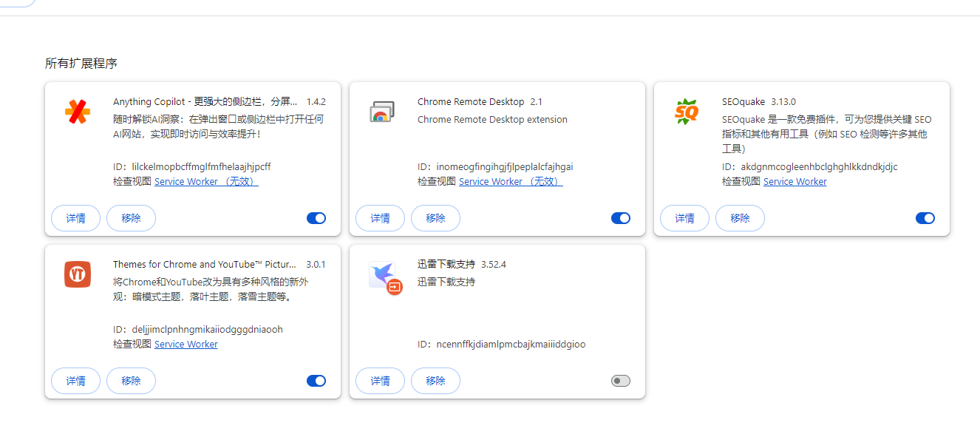980x437 pixels.
Task: Click 迅雷下载支持 version 3.52.4
Action: click(x=494, y=265)
